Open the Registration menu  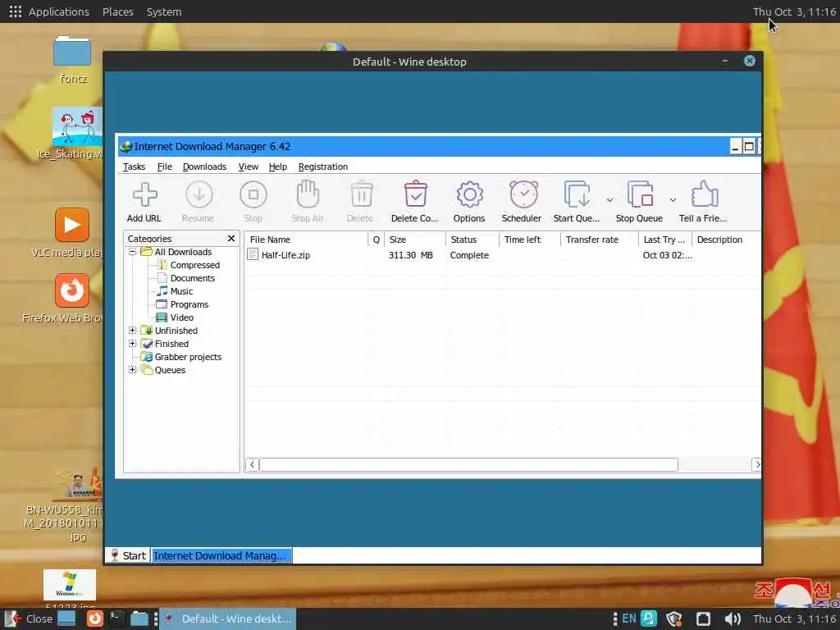323,167
